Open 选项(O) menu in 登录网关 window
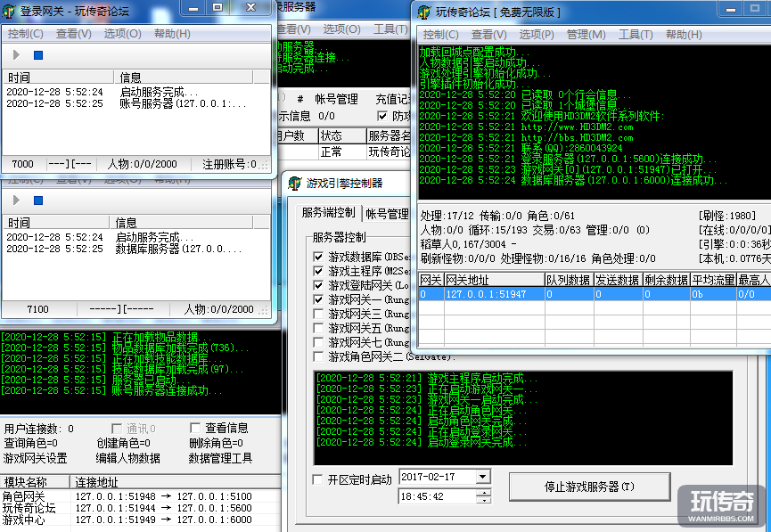 pyautogui.click(x=122, y=34)
